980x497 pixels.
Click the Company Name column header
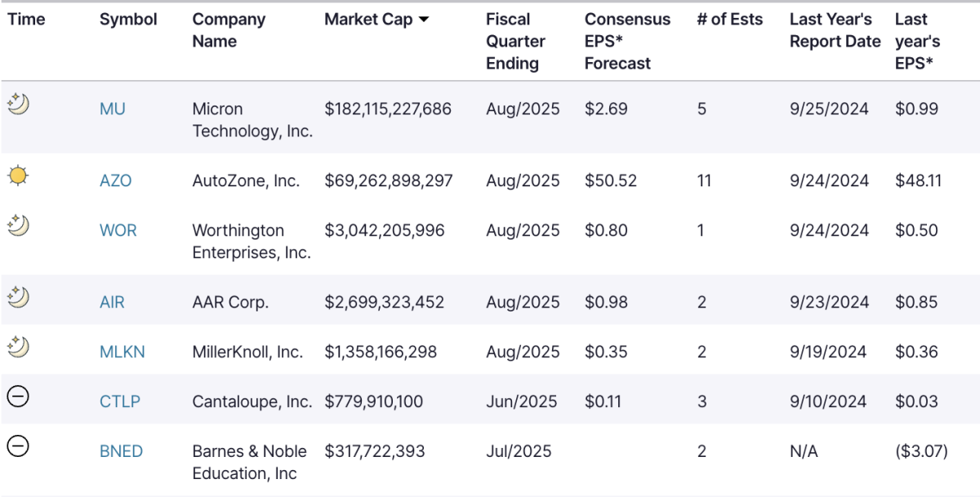click(x=229, y=30)
